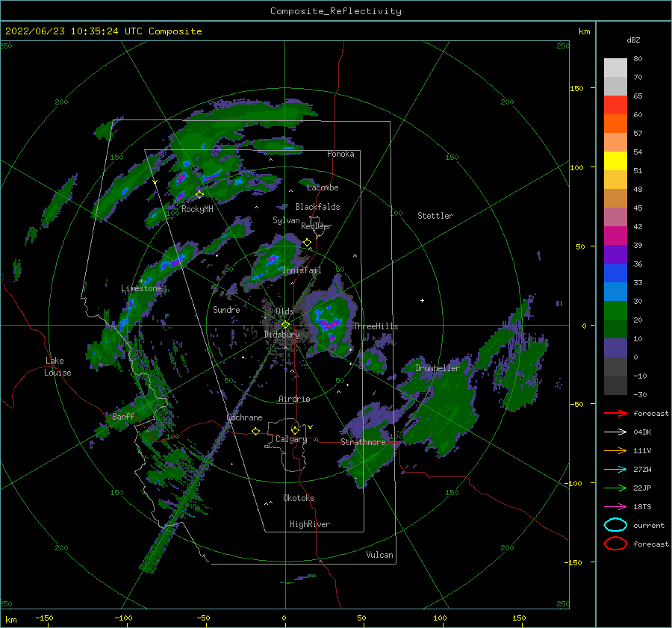672x628 pixels.
Task: Click the Innisfail label
Action: point(302,270)
